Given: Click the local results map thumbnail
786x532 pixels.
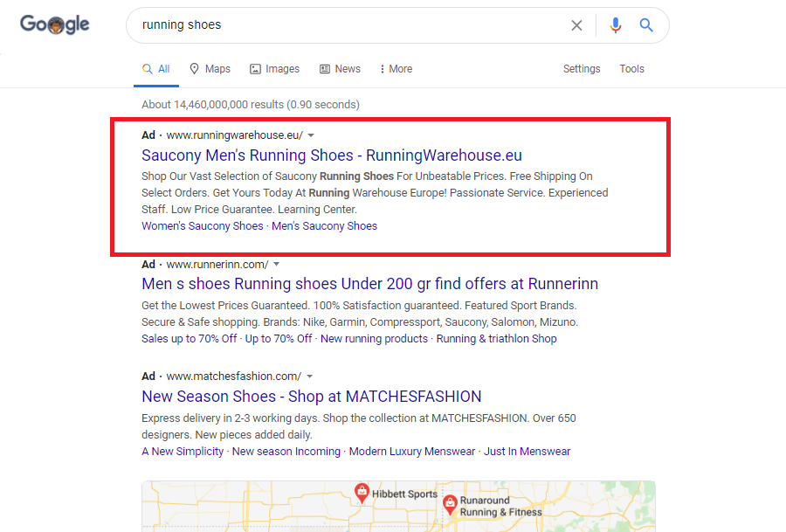Looking at the screenshot, I should (398, 507).
